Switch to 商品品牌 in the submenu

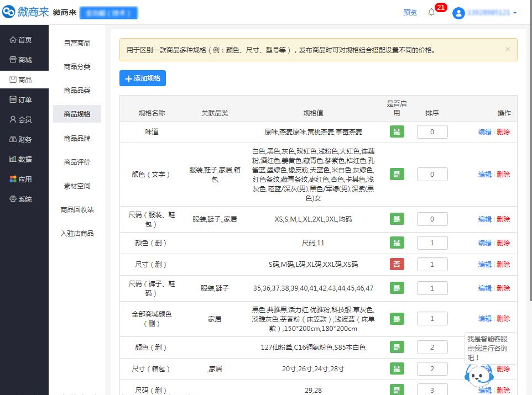pos(77,138)
